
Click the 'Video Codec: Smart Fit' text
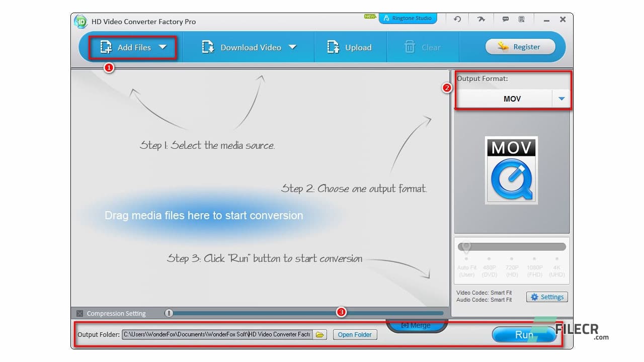tap(484, 293)
